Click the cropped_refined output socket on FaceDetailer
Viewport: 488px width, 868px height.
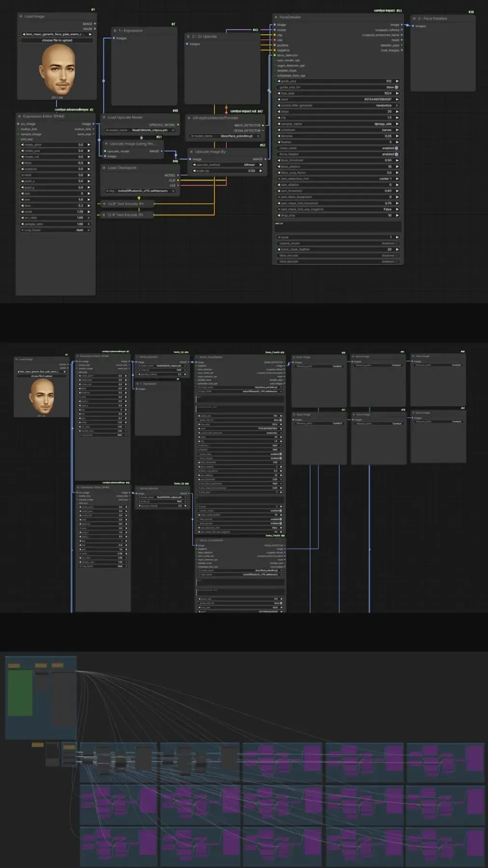tap(402, 30)
